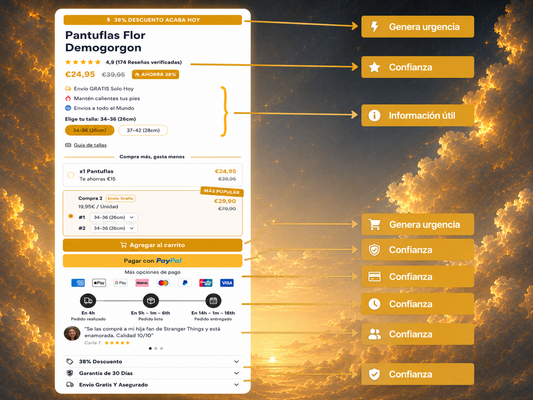Image resolution: width=533 pixels, height=400 pixels.
Task: Expand Envío Gratis Y Asegurado section
Action: pyautogui.click(x=153, y=385)
